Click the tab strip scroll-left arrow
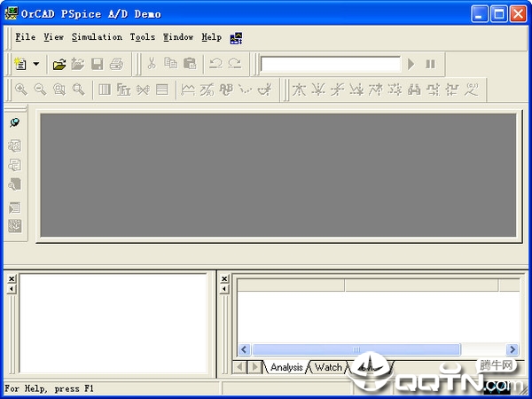 pyautogui.click(x=240, y=367)
